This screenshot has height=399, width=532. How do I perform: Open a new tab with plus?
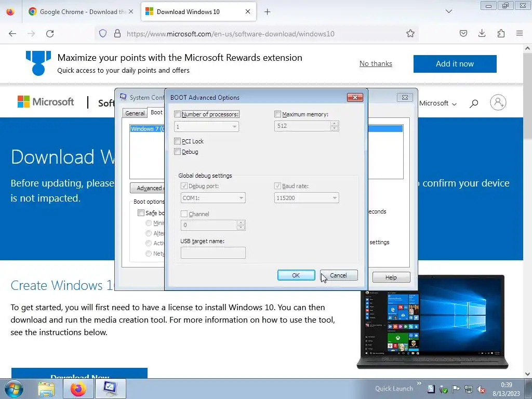point(268,12)
